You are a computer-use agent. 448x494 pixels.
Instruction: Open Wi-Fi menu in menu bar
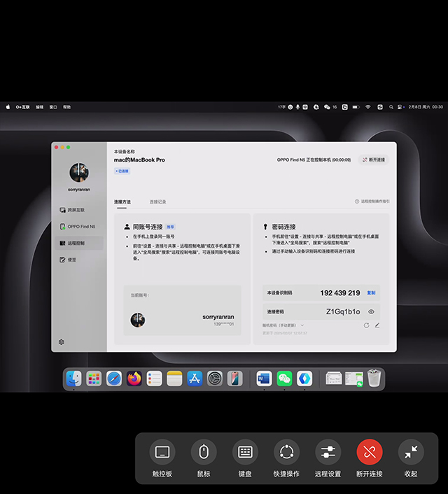tap(368, 107)
